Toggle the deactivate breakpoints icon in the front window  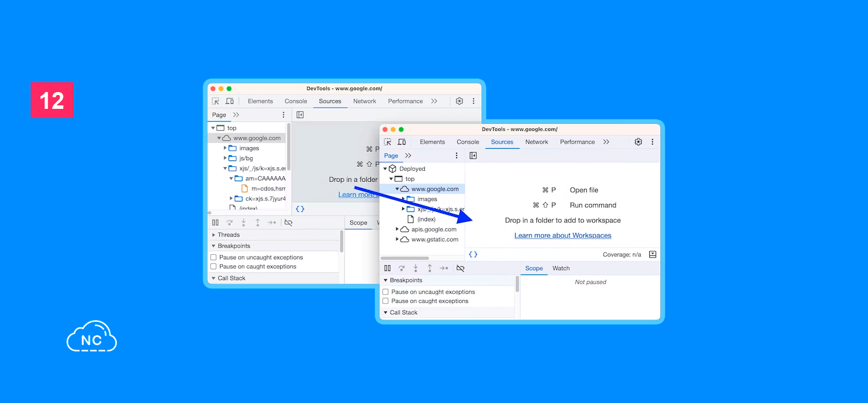pos(461,268)
